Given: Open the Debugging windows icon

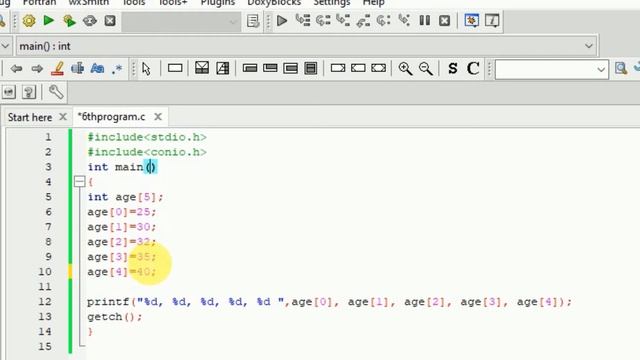Looking at the screenshot, I should coord(472,20).
